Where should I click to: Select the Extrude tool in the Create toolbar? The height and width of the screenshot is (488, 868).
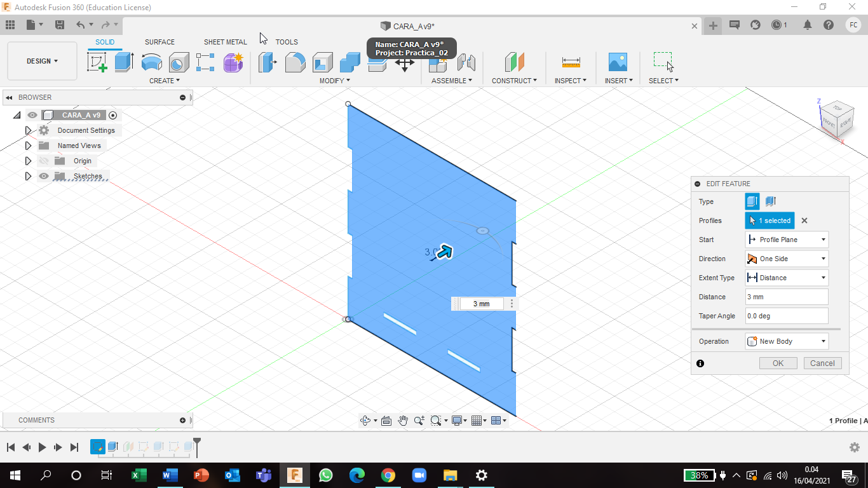124,62
